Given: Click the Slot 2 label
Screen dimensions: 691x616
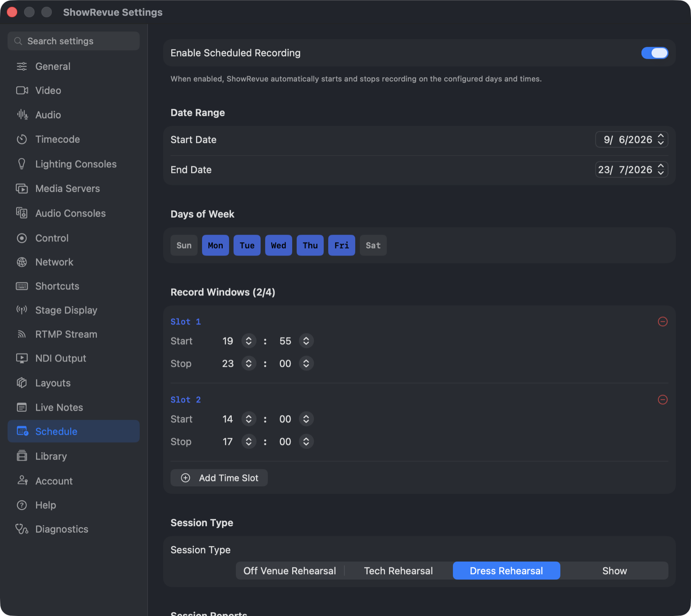Looking at the screenshot, I should [185, 400].
